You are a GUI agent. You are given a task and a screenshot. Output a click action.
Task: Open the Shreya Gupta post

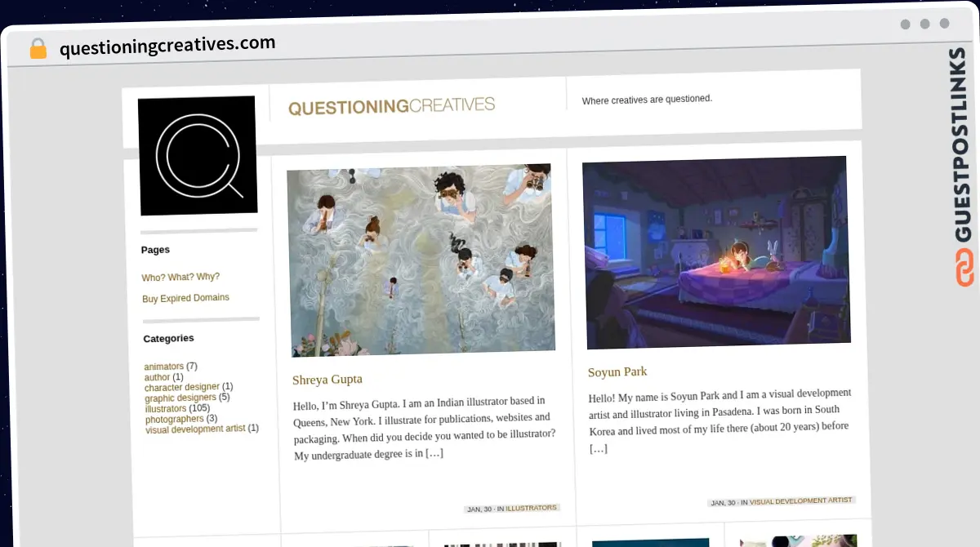coord(327,379)
